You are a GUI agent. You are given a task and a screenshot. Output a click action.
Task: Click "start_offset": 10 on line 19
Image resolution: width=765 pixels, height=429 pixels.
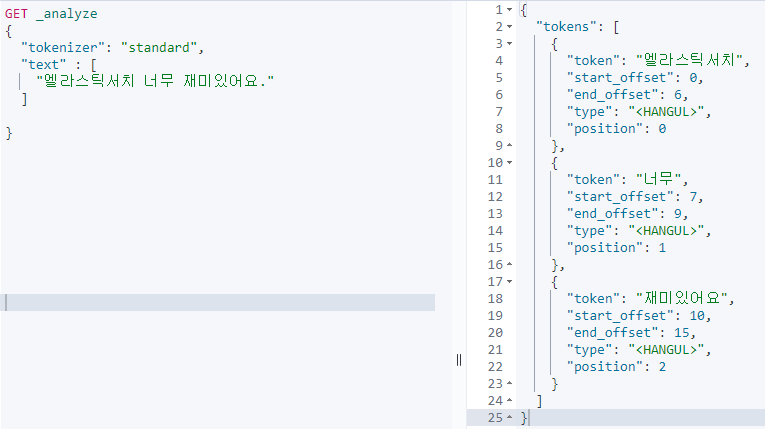(638, 316)
